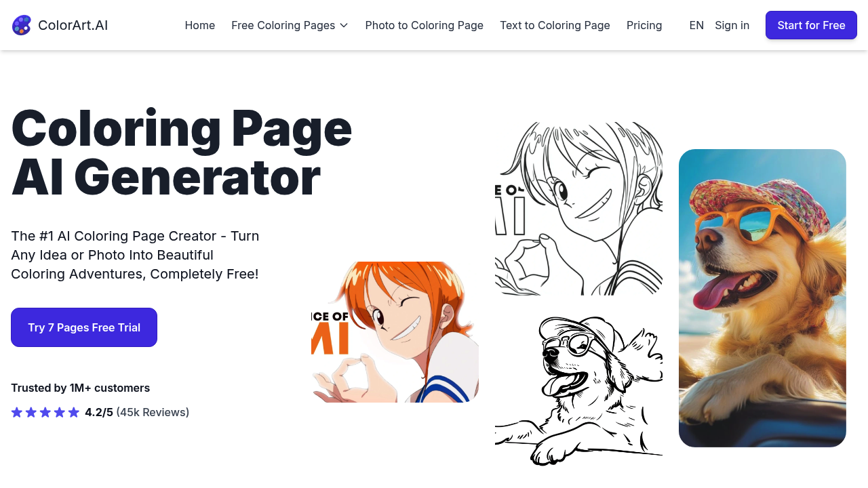
Task: Open the golden retriever photo with sunglasses
Action: click(762, 298)
